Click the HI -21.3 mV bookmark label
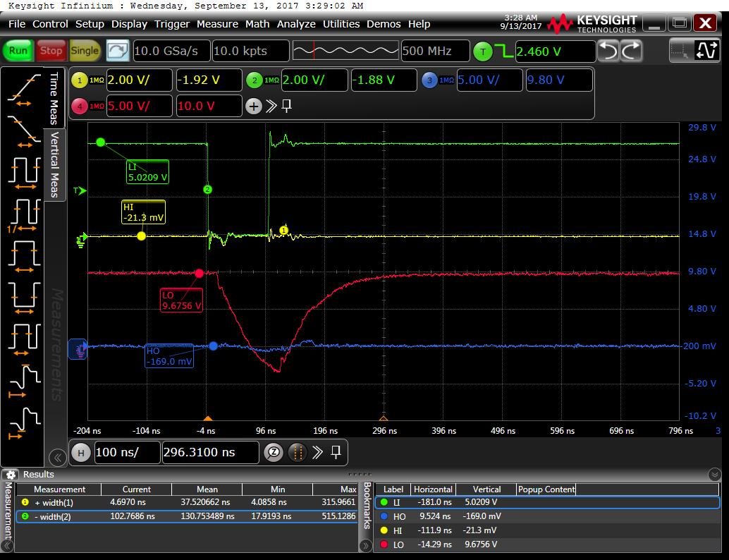This screenshot has height=560, width=729. pos(143,212)
